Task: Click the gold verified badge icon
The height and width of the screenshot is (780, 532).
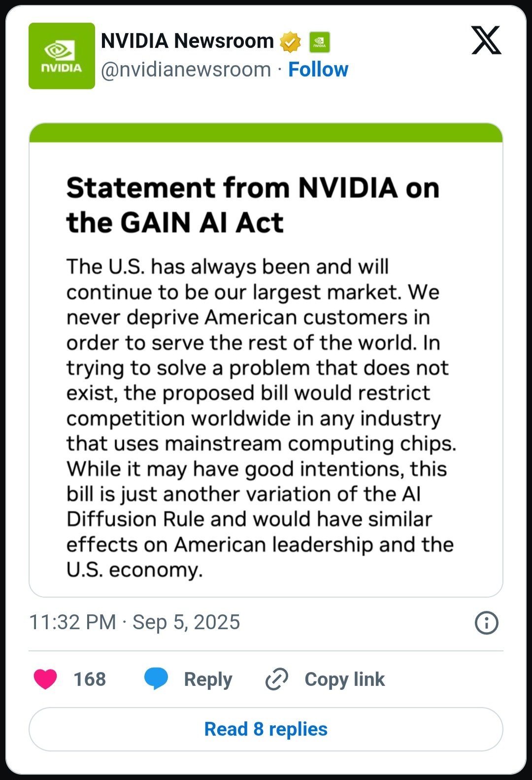Action: [x=290, y=42]
